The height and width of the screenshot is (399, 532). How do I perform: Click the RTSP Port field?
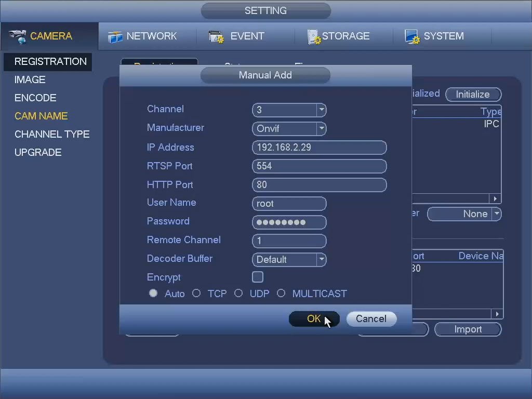click(320, 166)
